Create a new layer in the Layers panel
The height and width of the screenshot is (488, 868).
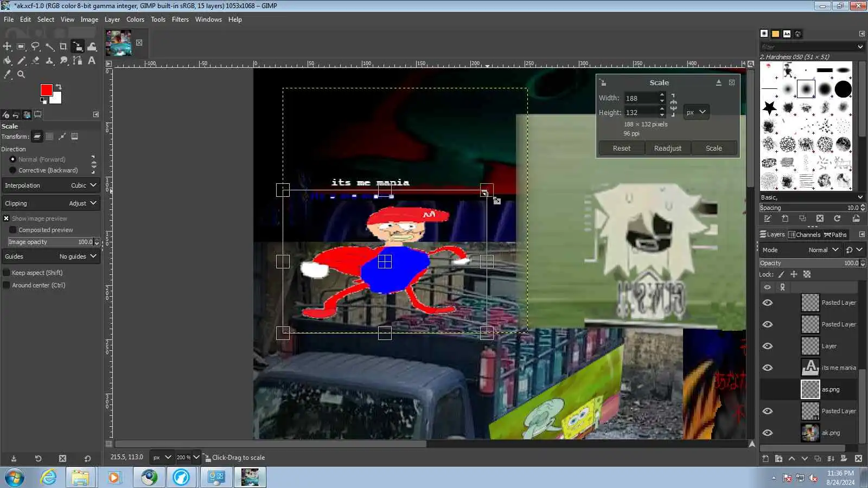765,459
